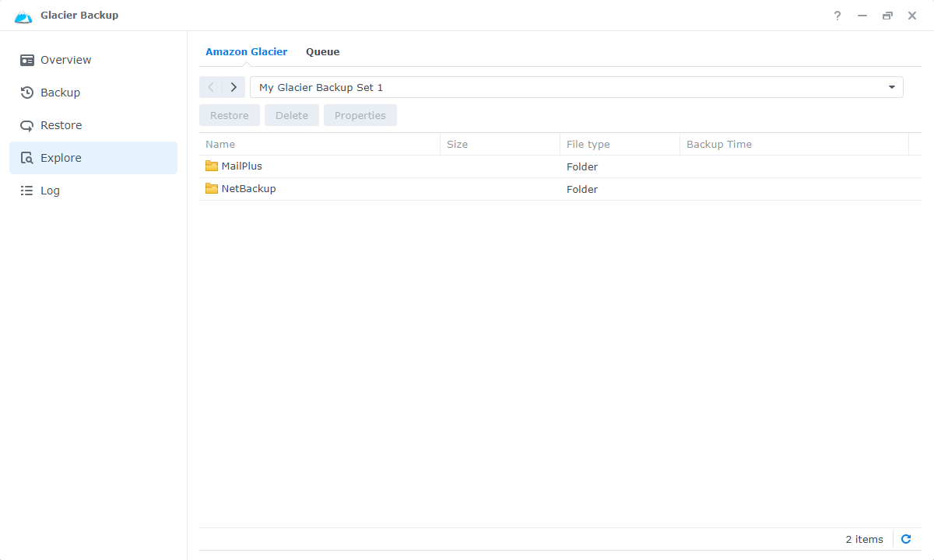Switch to the Amazon Glacier tab

(246, 51)
